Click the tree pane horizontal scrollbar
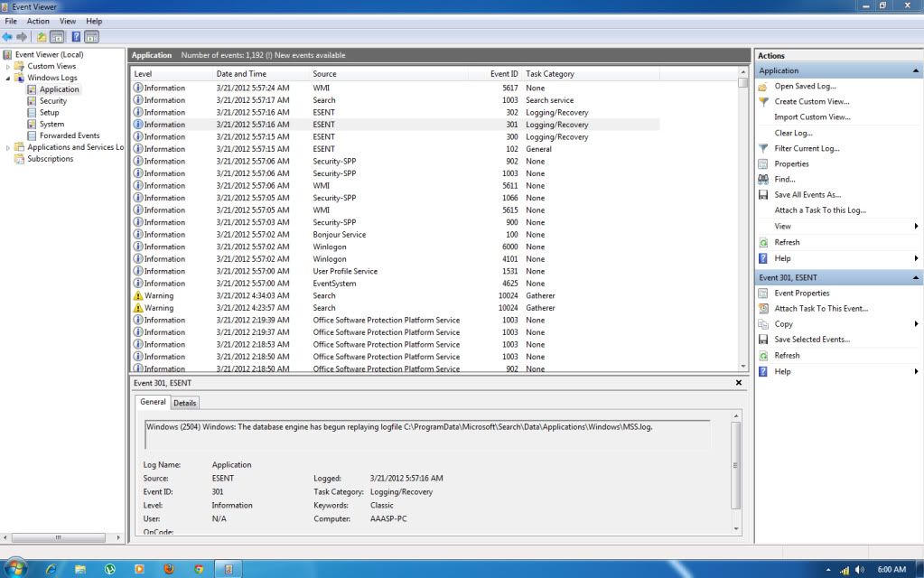Screen dimensions: 924x578 click(x=59, y=537)
